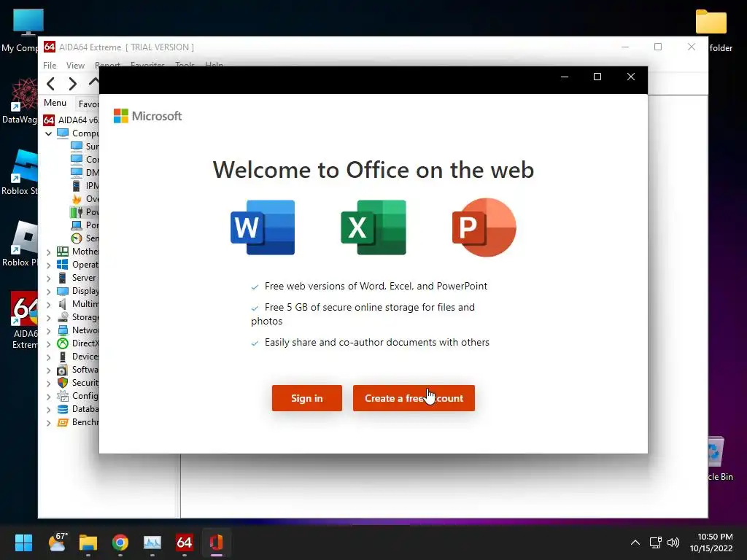Expand the Software tree node

pos(49,370)
